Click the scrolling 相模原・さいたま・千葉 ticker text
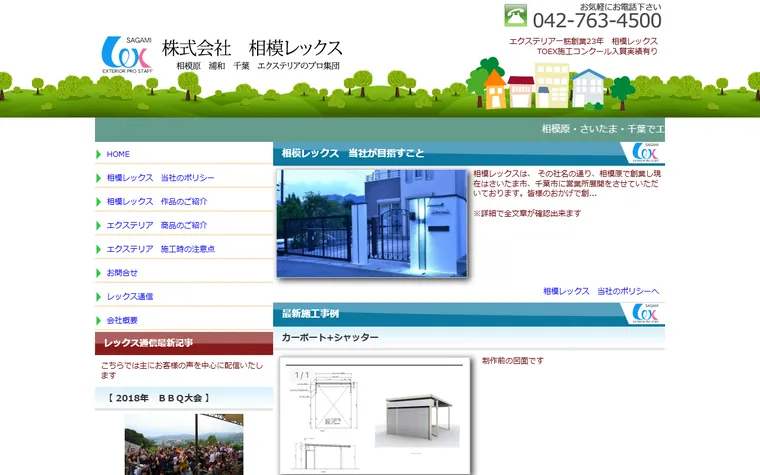Screen dimensions: 760x475 [x=603, y=129]
